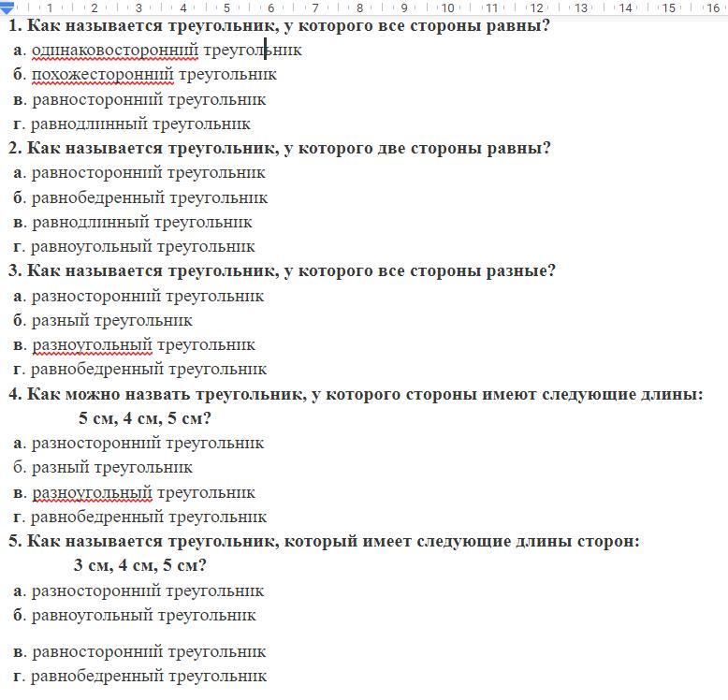This screenshot has width=728, height=700.
Task: Click answer б "равноугольный треугольник" under question 5
Action: tap(143, 616)
